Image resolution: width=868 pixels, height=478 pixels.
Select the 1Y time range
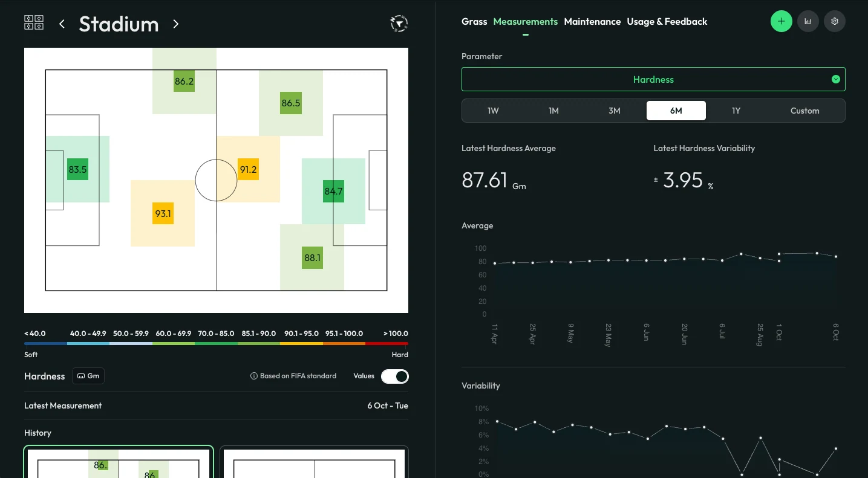736,111
